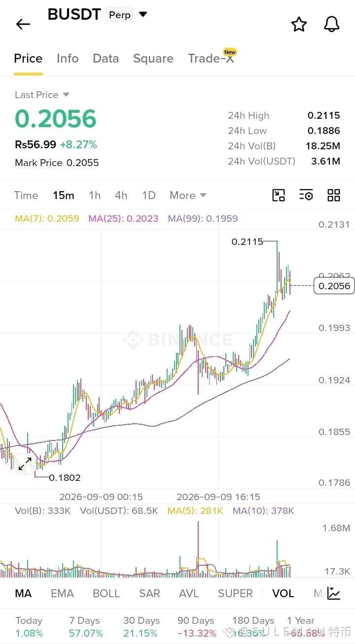Open the chart drawing tools icon
355x644 pixels.
tap(279, 195)
